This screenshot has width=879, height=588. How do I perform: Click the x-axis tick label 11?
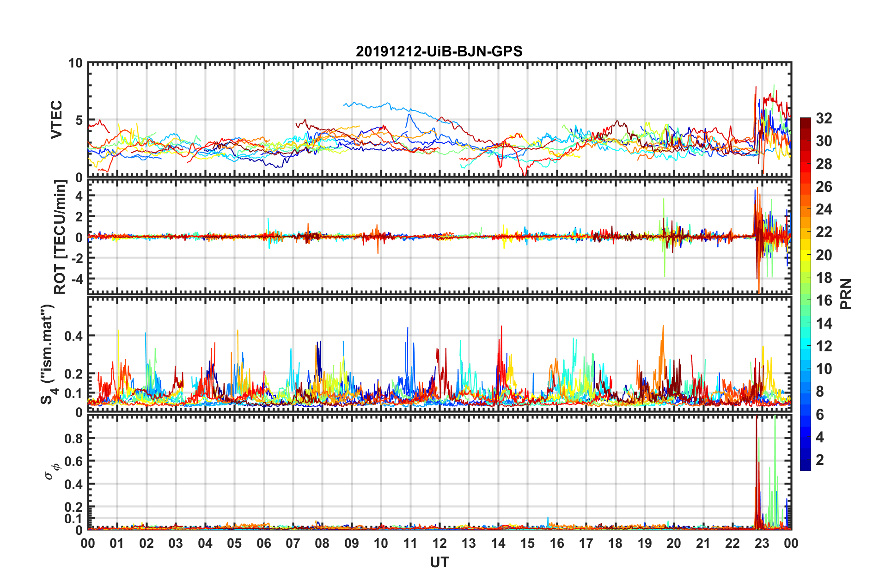pos(410,543)
